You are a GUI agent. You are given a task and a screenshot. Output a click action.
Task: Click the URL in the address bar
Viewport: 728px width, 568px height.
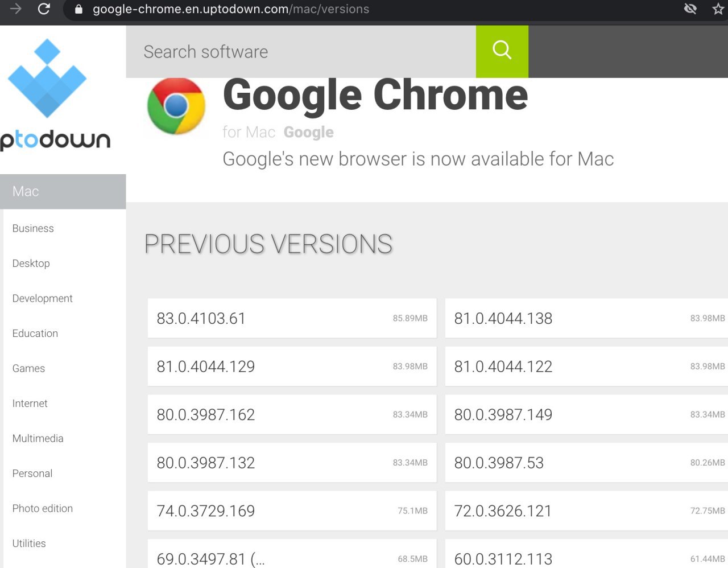pyautogui.click(x=231, y=9)
